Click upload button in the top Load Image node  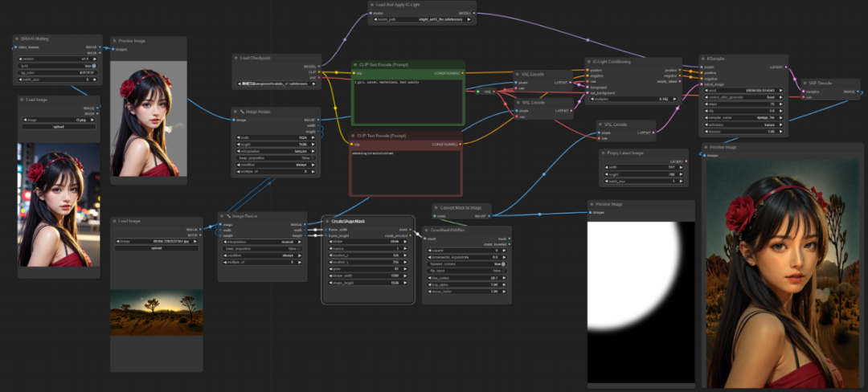[x=59, y=127]
